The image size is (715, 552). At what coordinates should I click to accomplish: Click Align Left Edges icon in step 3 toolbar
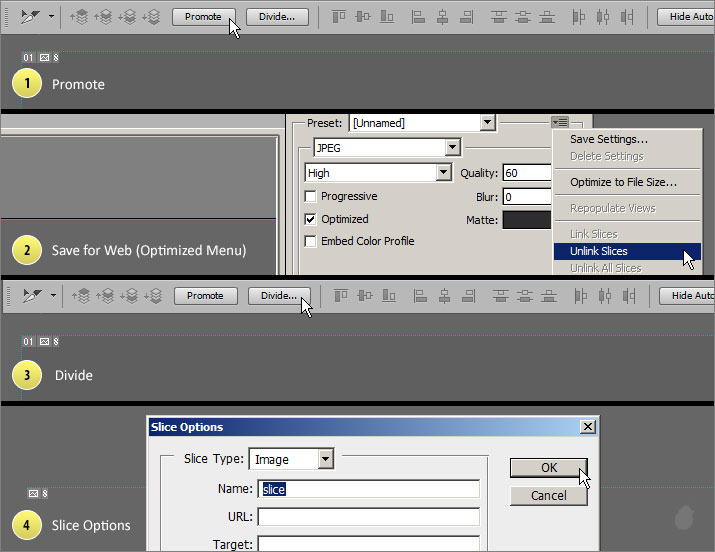[417, 296]
